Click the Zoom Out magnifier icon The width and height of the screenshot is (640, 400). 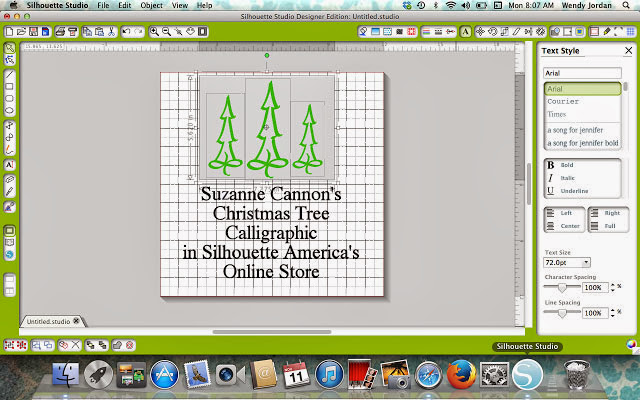point(166,32)
